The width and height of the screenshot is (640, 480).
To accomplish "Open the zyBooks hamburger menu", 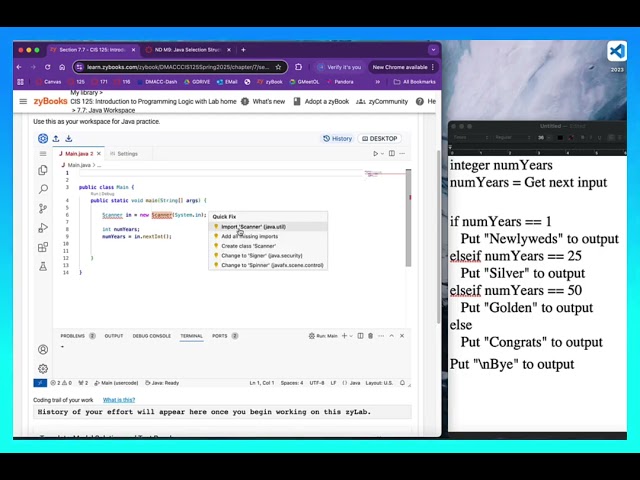I will click(x=23, y=101).
